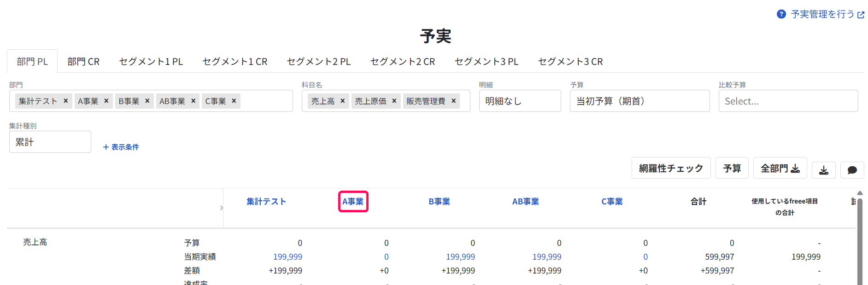Open the 明細 dropdown showing 明細なし
Screen dimensions: 868x285
pos(520,101)
